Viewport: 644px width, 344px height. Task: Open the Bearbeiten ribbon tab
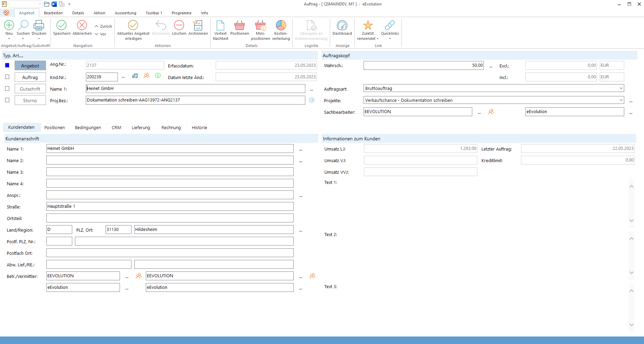(53, 13)
